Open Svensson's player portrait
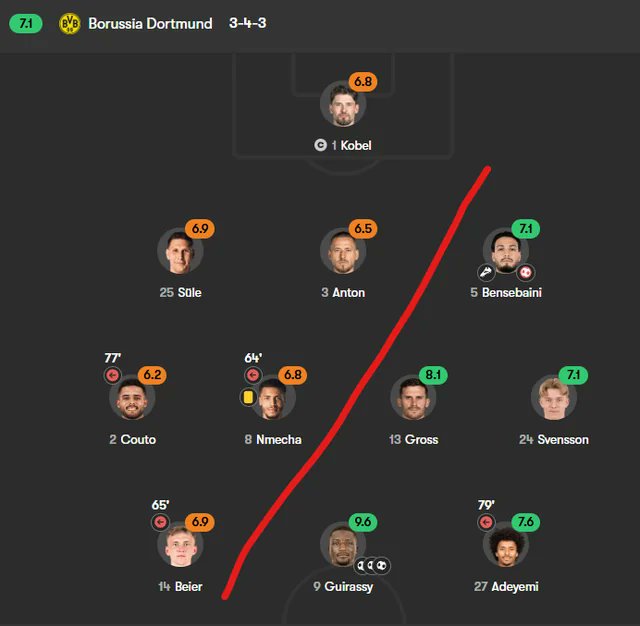The width and height of the screenshot is (640, 626). coord(553,398)
